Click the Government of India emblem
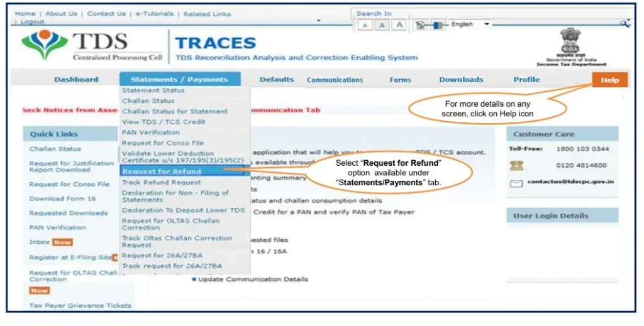This screenshot has width=644, height=326. tap(570, 40)
